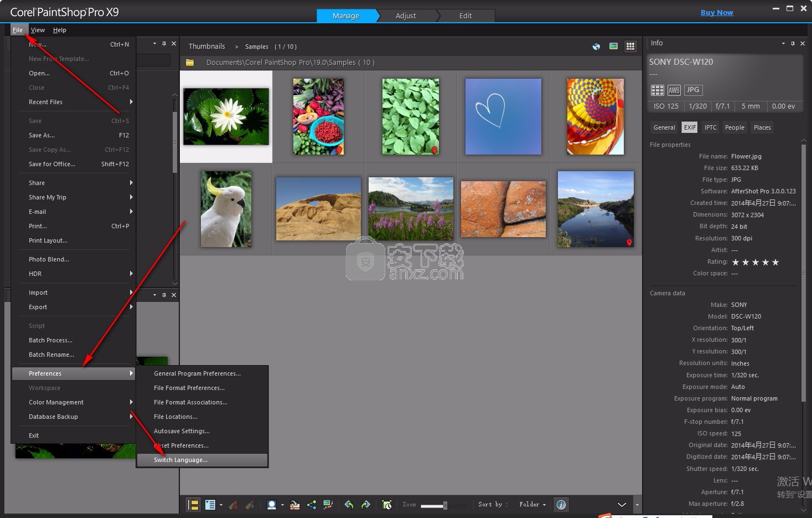Click the blue Image Information icon
This screenshot has width=812, height=518.
click(x=561, y=505)
